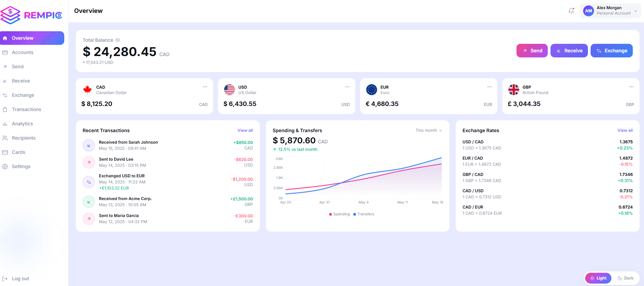Open Exchange in the sidebar
Image resolution: width=644 pixels, height=286 pixels.
pyautogui.click(x=32, y=95)
